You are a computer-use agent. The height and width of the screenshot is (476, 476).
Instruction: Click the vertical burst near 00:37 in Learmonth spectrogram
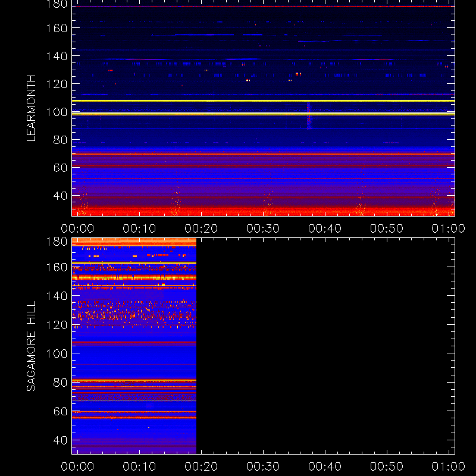click(309, 116)
